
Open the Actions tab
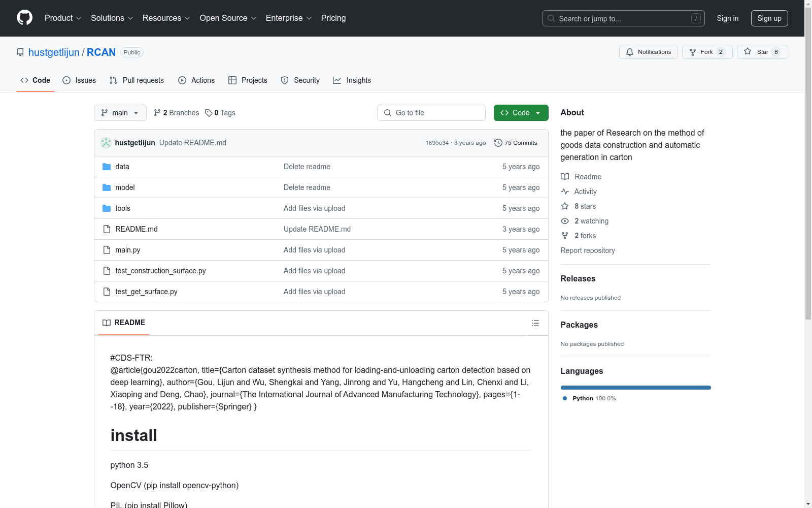[x=196, y=80]
